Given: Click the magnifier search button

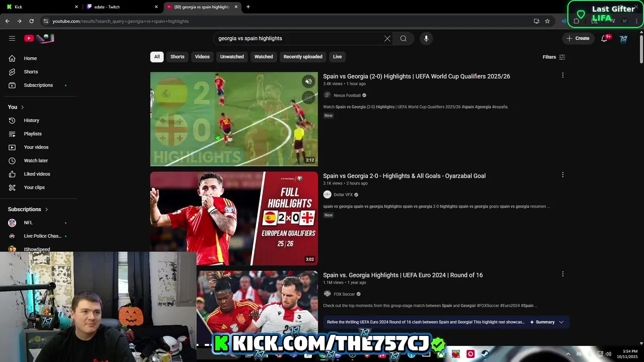Looking at the screenshot, I should pos(404,38).
